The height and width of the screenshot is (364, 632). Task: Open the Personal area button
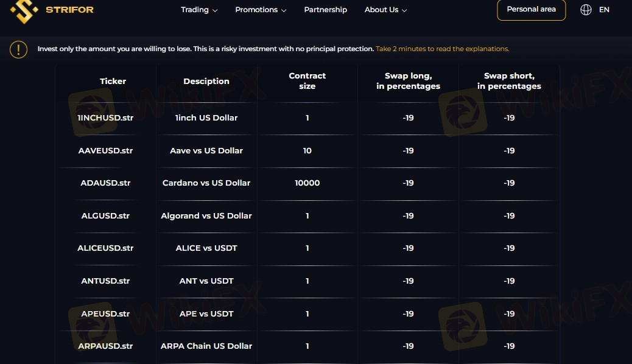coord(532,10)
